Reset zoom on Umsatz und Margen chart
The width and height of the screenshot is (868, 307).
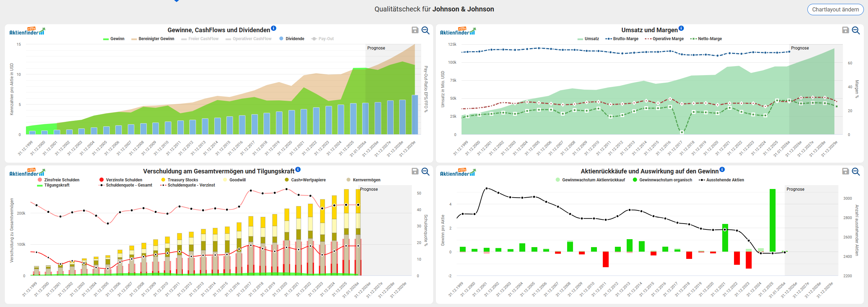856,30
